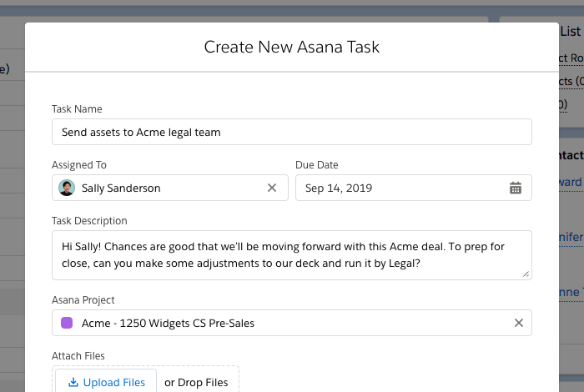Click the purple project color square

tap(67, 323)
